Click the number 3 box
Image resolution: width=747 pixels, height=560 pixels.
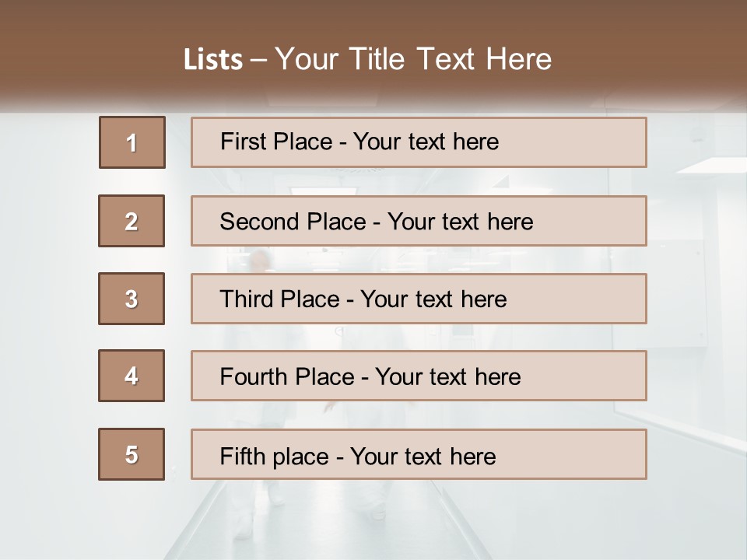coord(132,299)
